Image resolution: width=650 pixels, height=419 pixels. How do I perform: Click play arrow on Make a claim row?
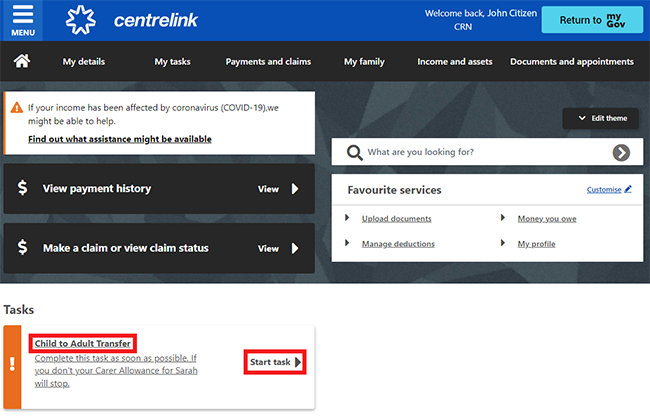[295, 248]
